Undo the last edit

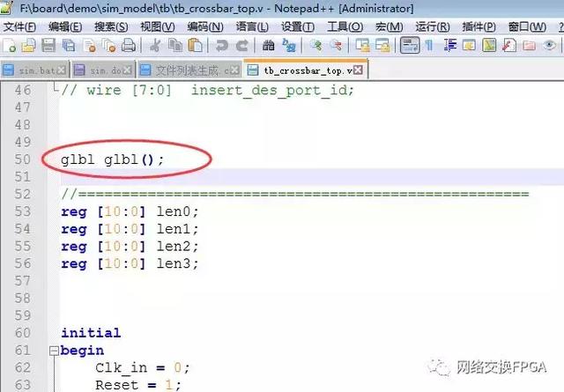(x=222, y=45)
